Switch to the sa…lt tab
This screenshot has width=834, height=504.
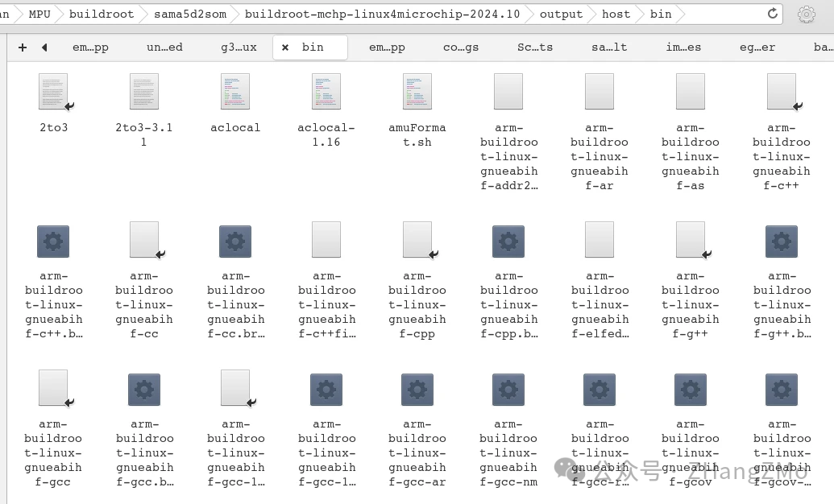(x=609, y=48)
